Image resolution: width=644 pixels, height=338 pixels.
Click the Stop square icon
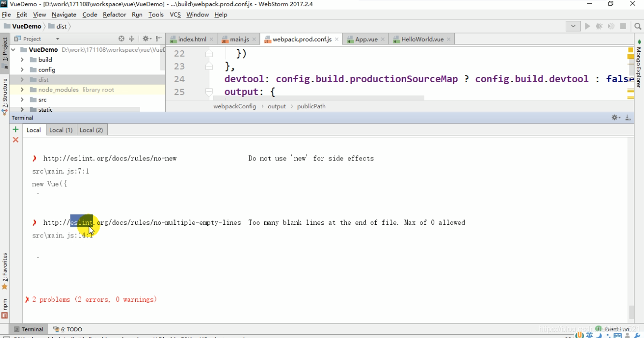click(x=623, y=26)
